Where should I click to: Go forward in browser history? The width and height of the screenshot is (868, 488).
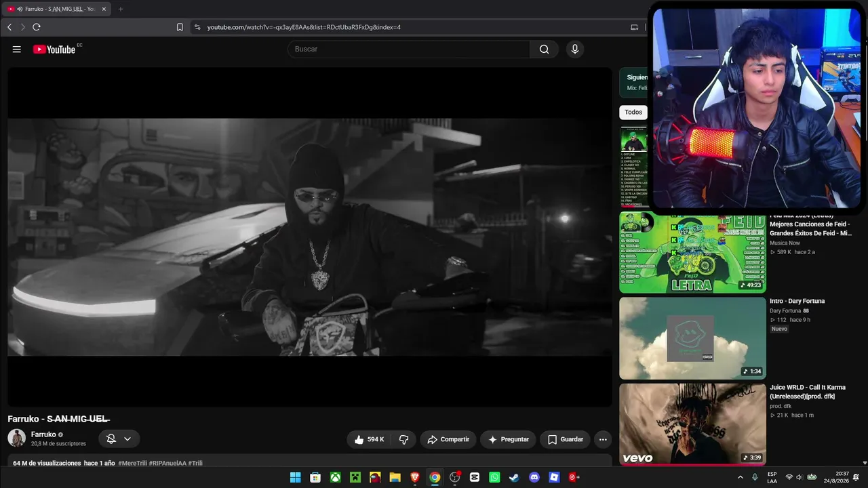pos(22,27)
